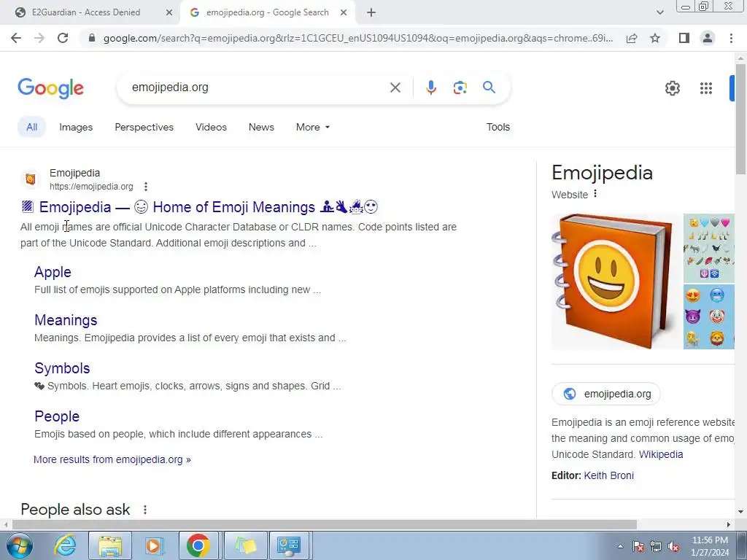Screen dimensions: 747x560
Task: Select the Videos search tab
Action: coord(211,127)
